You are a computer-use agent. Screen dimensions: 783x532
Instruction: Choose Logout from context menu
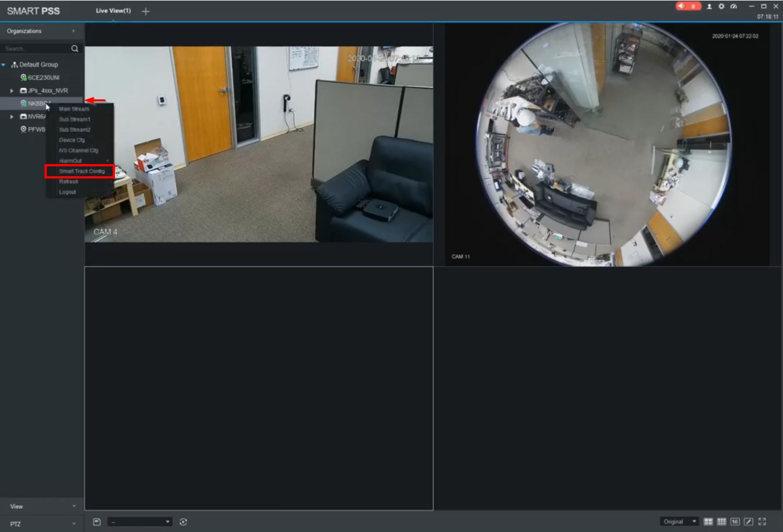tap(67, 192)
